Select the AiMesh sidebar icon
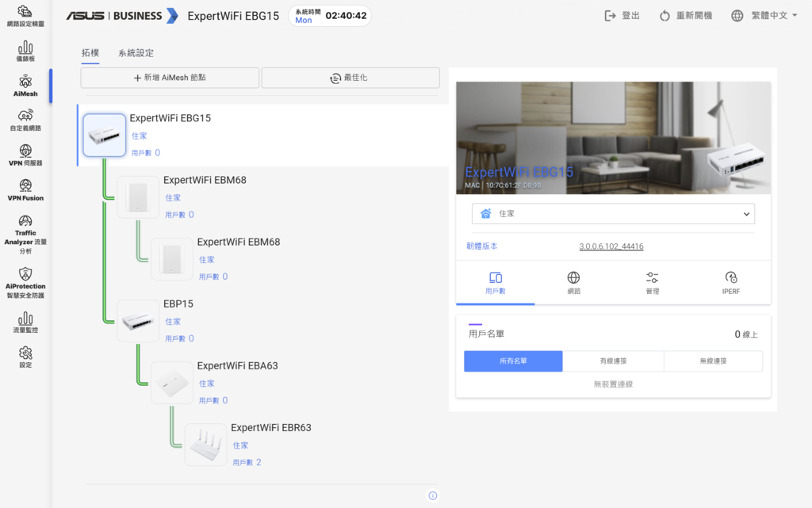812x508 pixels. 25,82
